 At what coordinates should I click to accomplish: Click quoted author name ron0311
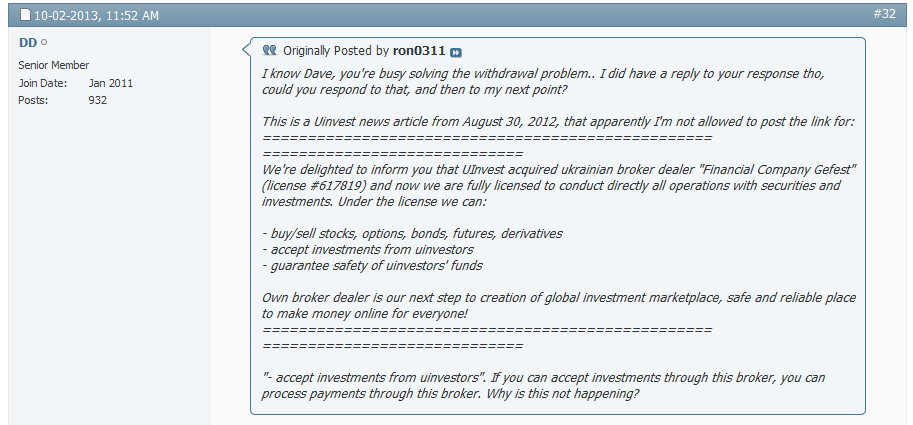419,51
